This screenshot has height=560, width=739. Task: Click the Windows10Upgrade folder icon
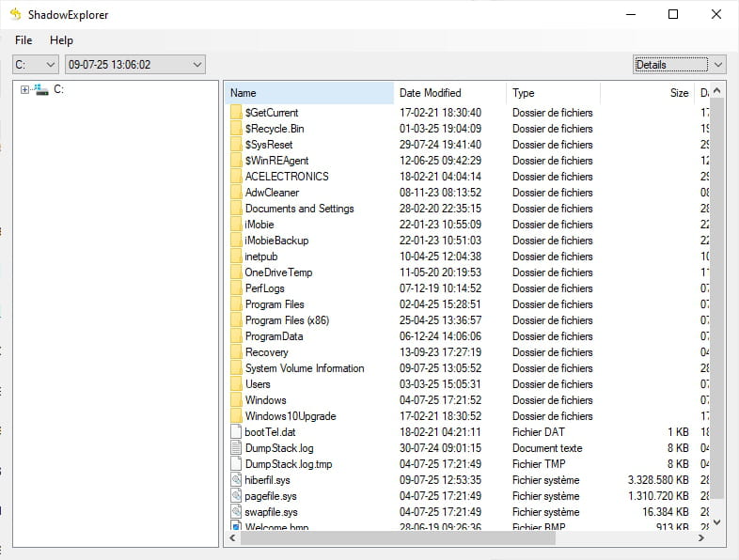click(236, 416)
